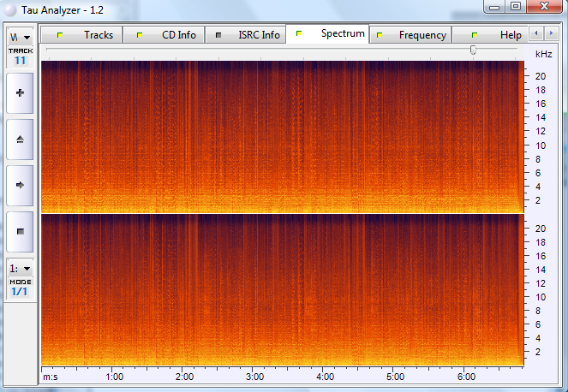Viewport: 568px width, 392px height.
Task: Click the right arrow play button
Action: coord(20,186)
